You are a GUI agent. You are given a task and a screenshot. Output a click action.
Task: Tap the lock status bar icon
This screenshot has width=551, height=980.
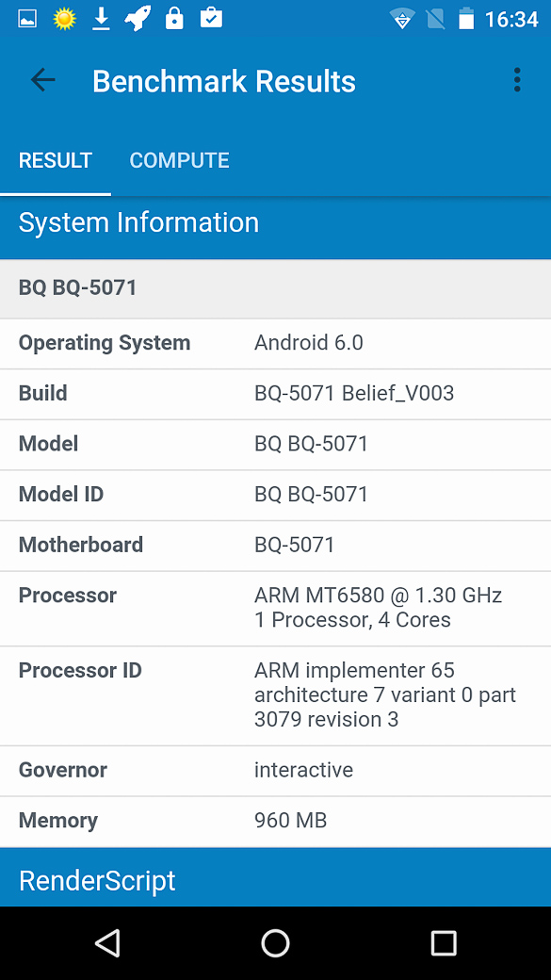173,19
